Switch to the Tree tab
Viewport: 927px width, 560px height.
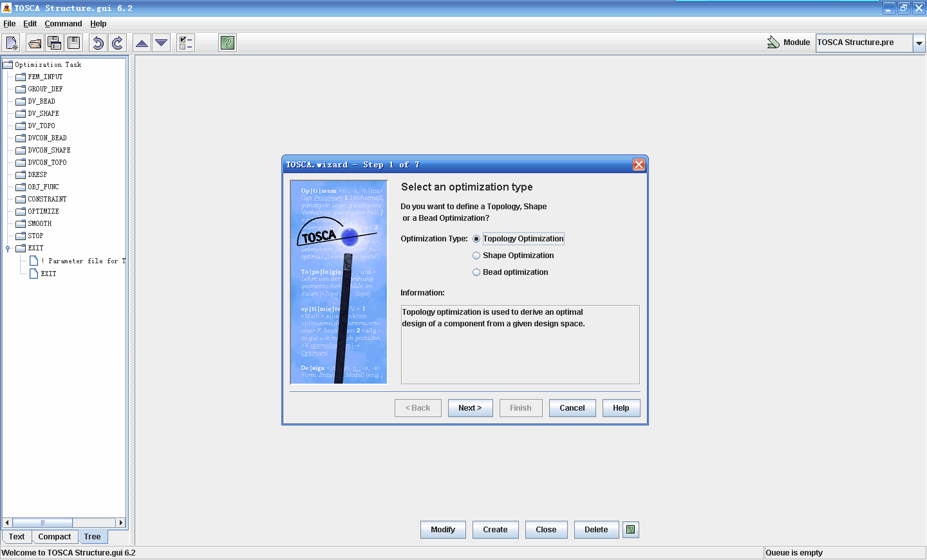[93, 537]
